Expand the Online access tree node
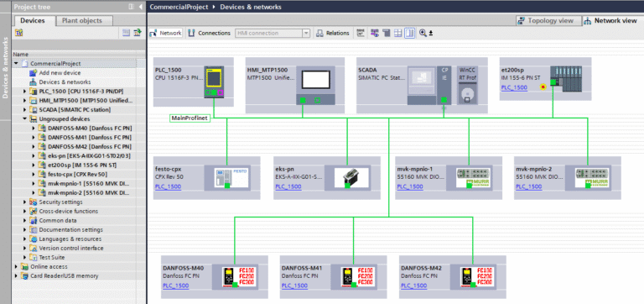Viewport: 644px width, 304px height. [x=16, y=266]
